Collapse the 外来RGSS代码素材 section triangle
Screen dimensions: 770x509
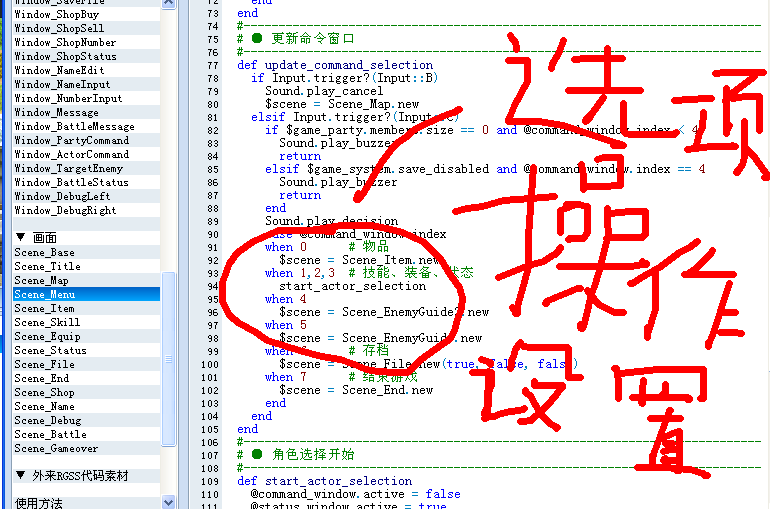[x=21, y=475]
